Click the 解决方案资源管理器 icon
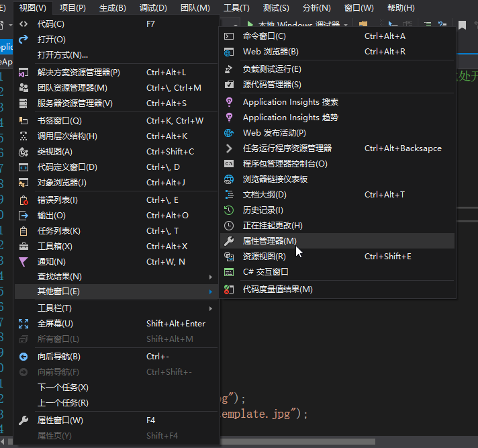478x448 pixels. tap(23, 73)
